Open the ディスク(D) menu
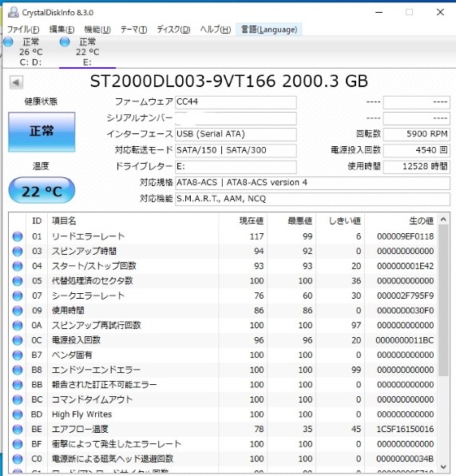Screen dimensions: 456x476 point(173,30)
